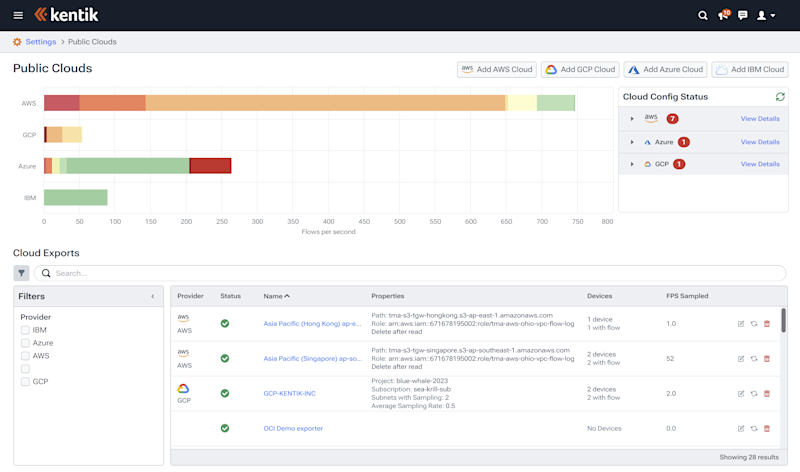Open the hamburger navigation menu
The image size is (800, 472).
click(x=18, y=15)
